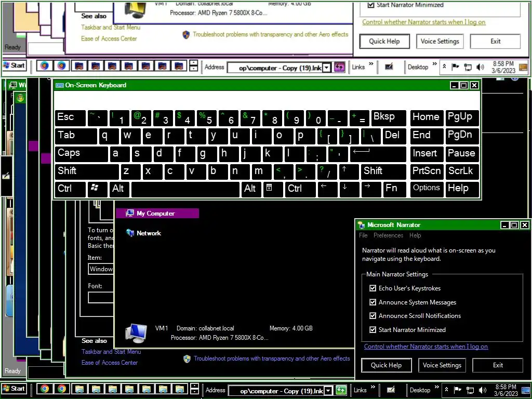
Task: Click Address field on bottom taskbar
Action: [x=277, y=391]
